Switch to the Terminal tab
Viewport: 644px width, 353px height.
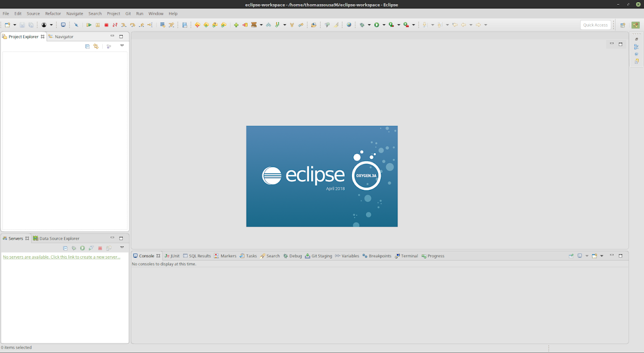pyautogui.click(x=406, y=256)
